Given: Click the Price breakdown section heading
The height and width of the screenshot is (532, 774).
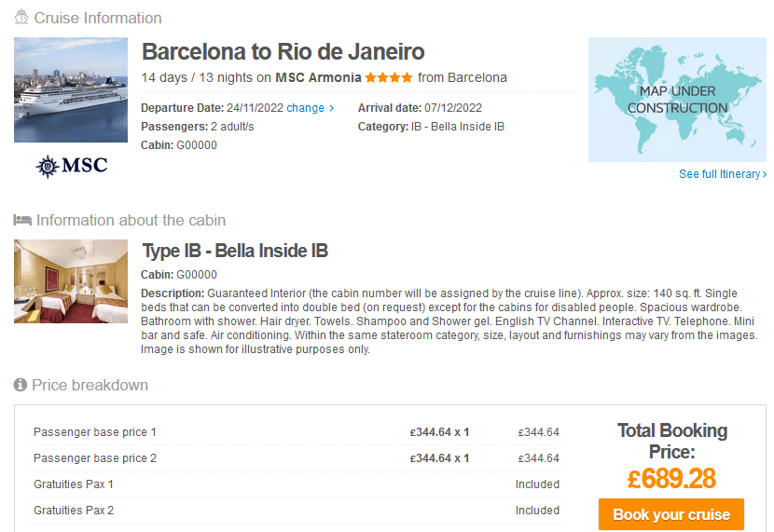Looking at the screenshot, I should [x=90, y=385].
